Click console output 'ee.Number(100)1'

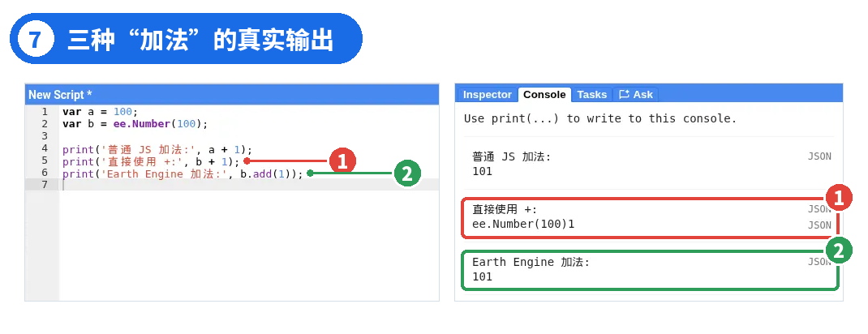point(524,224)
